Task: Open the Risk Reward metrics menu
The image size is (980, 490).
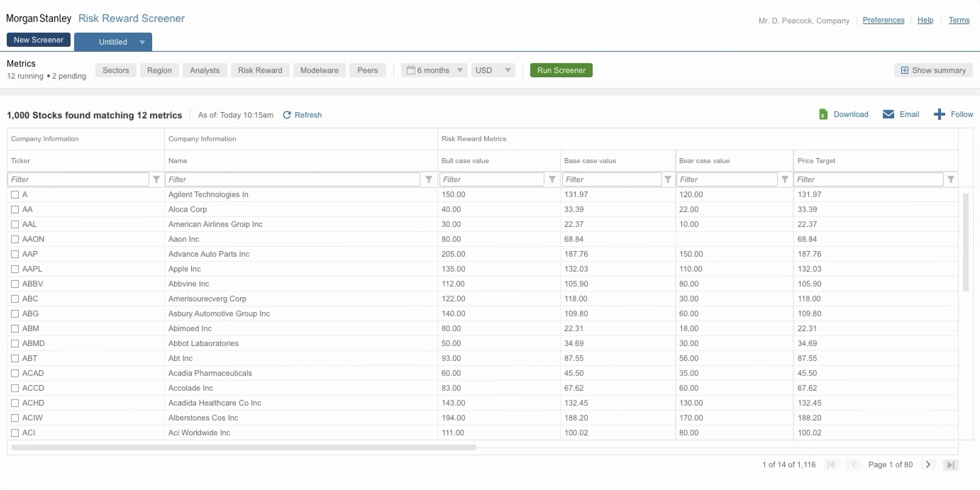Action: point(260,71)
